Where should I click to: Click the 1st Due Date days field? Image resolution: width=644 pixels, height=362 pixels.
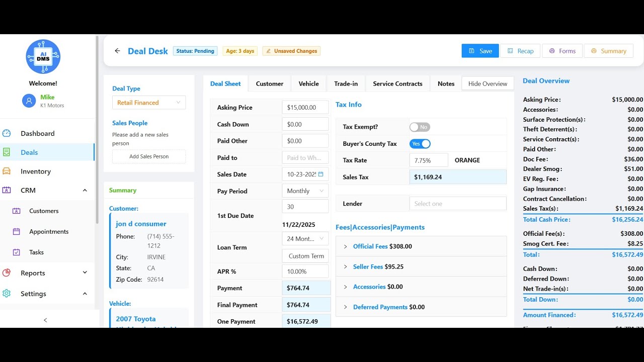[305, 207]
